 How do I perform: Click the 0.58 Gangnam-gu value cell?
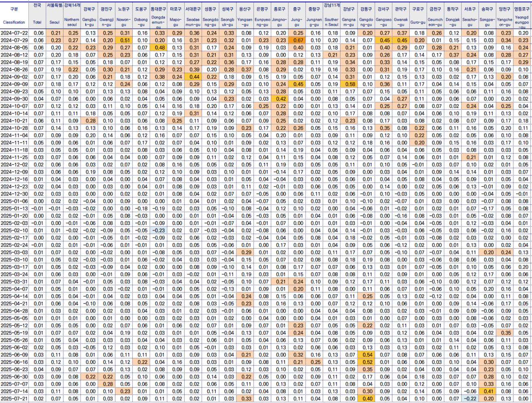coord(349,84)
